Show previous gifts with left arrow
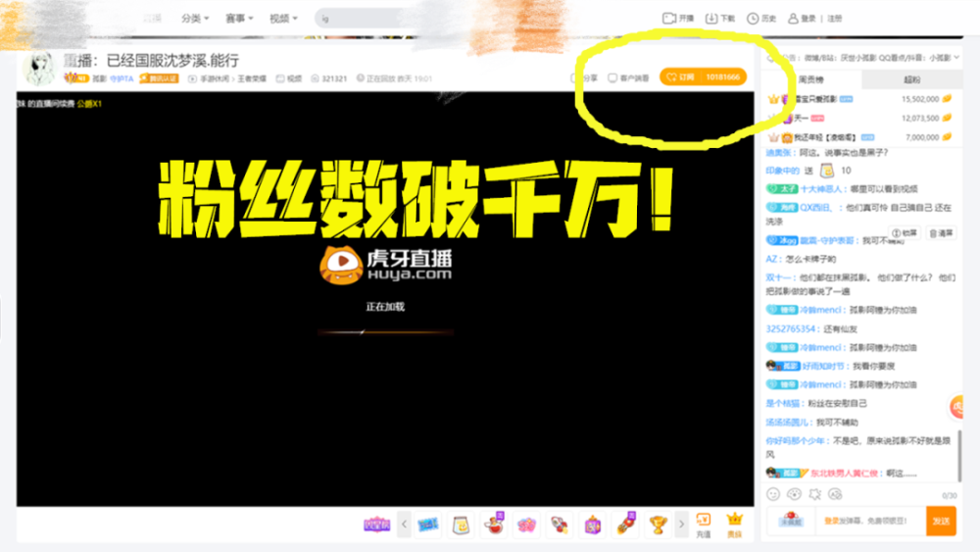This screenshot has height=552, width=980. coord(404,525)
